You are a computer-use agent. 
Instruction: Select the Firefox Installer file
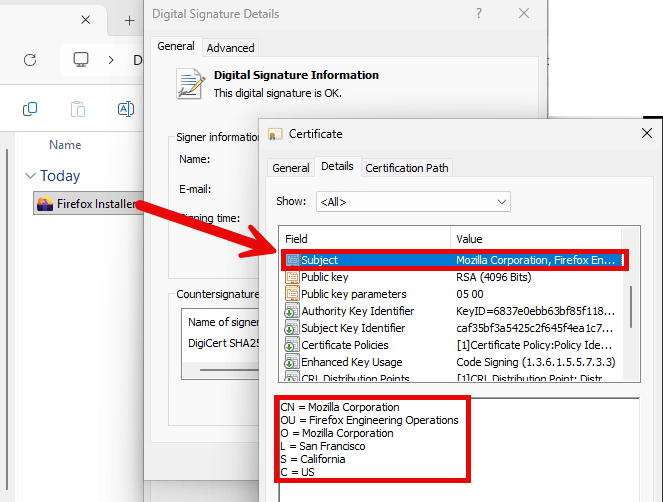(x=85, y=204)
